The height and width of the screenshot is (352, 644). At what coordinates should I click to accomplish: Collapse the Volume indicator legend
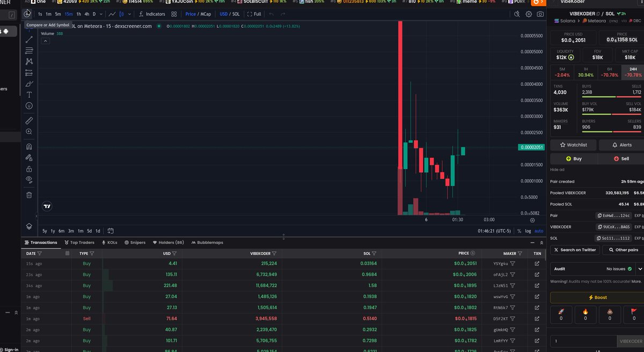[x=45, y=40]
